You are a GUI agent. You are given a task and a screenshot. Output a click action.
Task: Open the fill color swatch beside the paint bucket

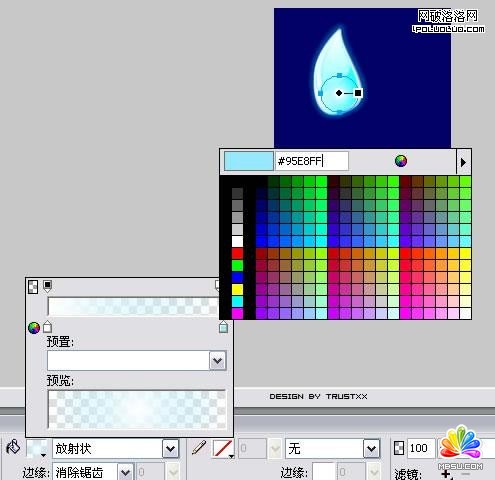pyautogui.click(x=37, y=448)
